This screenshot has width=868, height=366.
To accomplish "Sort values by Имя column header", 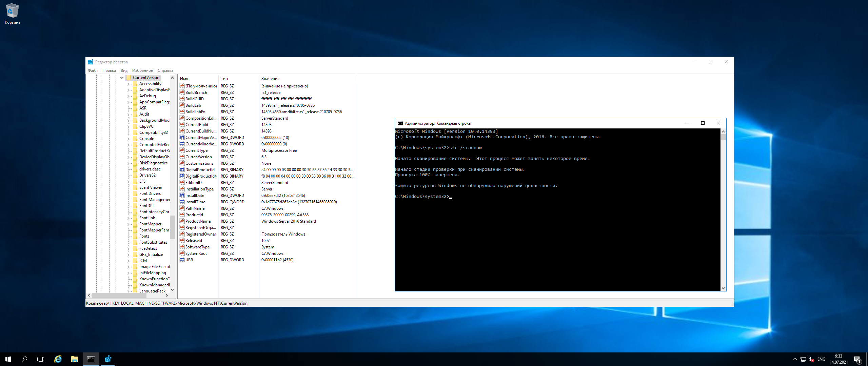I will tap(198, 79).
